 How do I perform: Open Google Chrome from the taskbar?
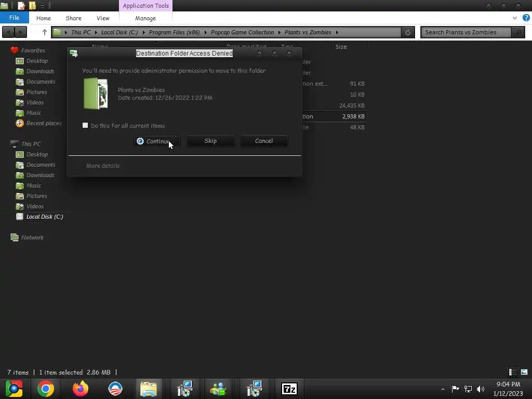pos(46,389)
